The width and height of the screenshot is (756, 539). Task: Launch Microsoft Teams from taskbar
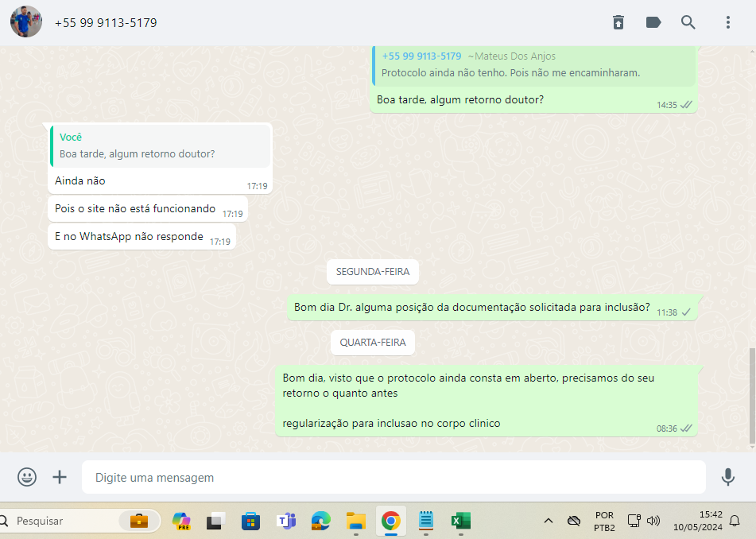click(286, 521)
